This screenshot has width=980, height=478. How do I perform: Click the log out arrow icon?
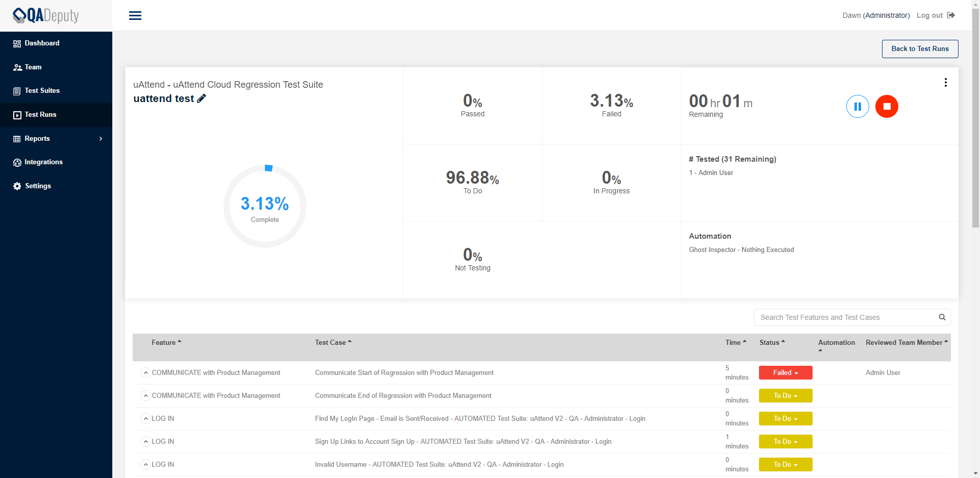point(951,15)
